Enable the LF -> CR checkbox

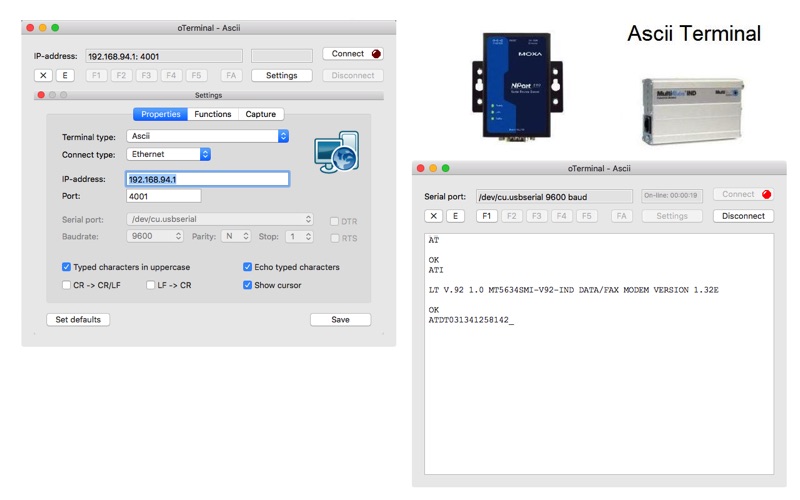click(151, 285)
